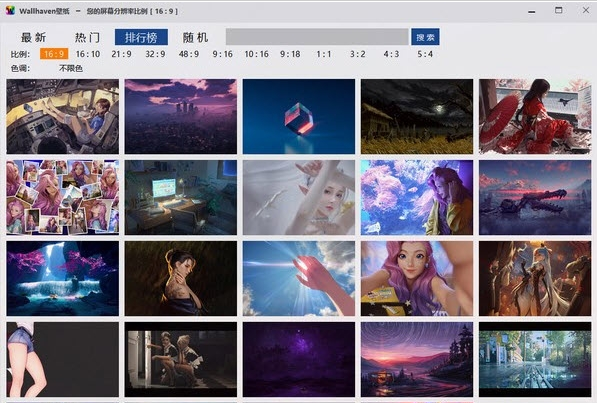
Task: Select the 排行榜 (Toplist) tab
Action: pyautogui.click(x=141, y=37)
